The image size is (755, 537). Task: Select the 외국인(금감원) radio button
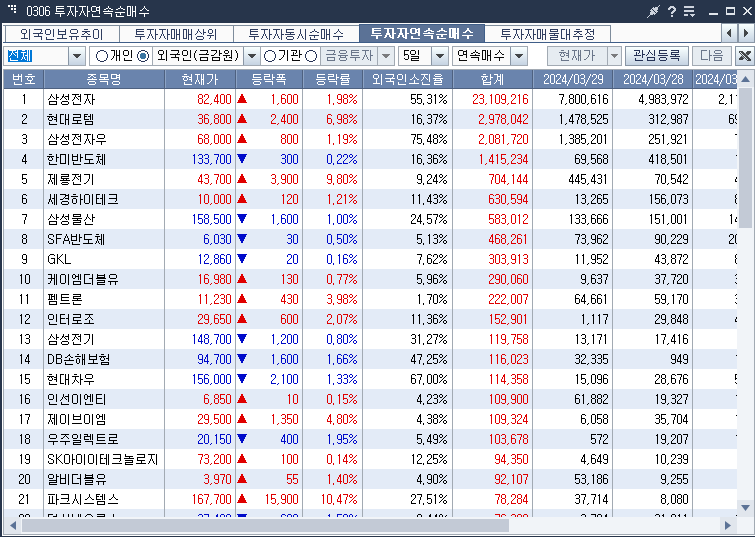(x=143, y=56)
